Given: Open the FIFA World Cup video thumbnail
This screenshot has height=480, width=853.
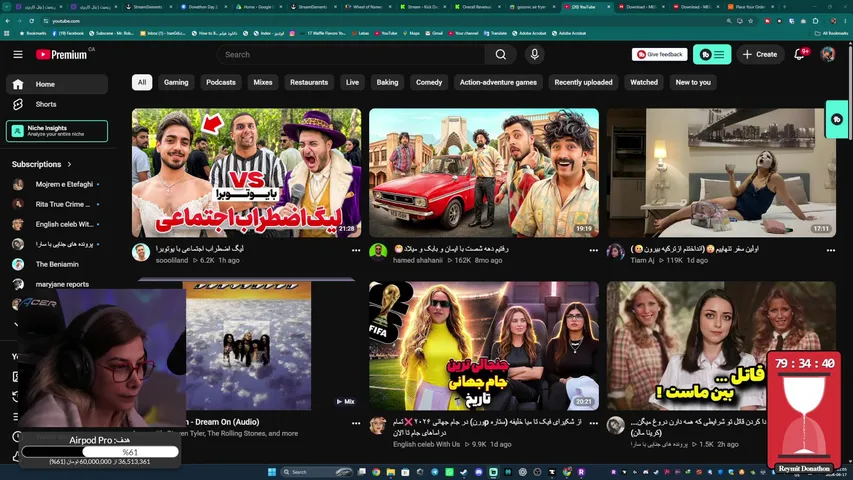Looking at the screenshot, I should pyautogui.click(x=484, y=346).
